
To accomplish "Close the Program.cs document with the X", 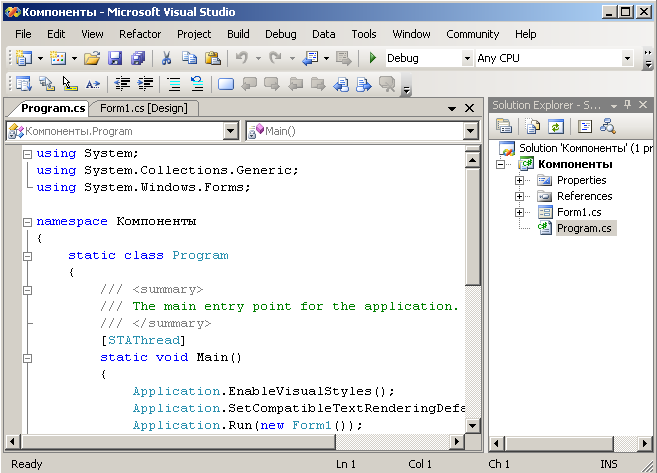I will coord(470,108).
